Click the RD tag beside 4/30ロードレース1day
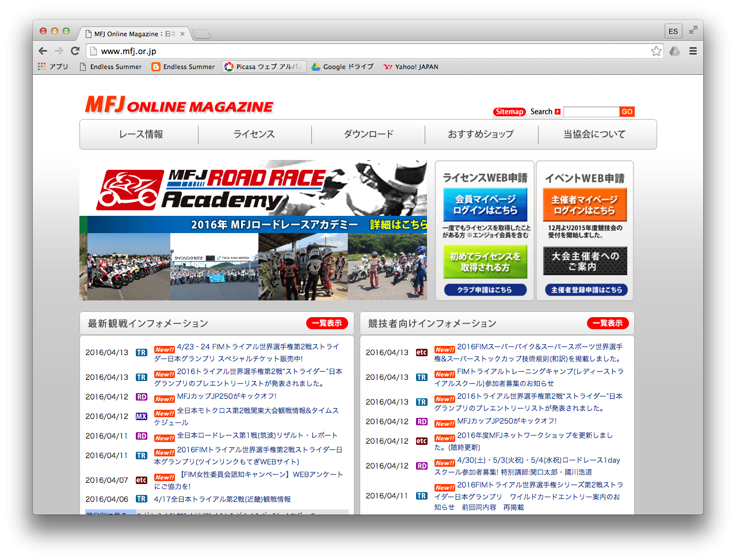The image size is (736, 560). [422, 466]
